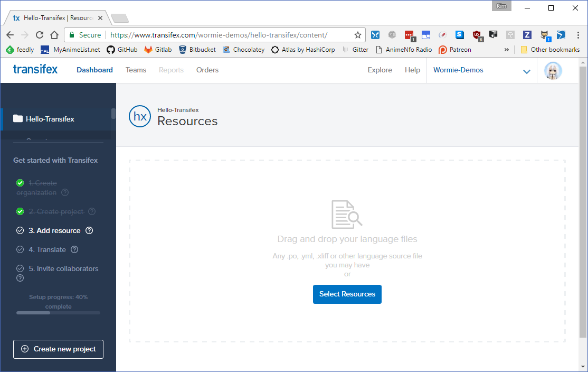Open the blue S extension icon

click(x=459, y=35)
